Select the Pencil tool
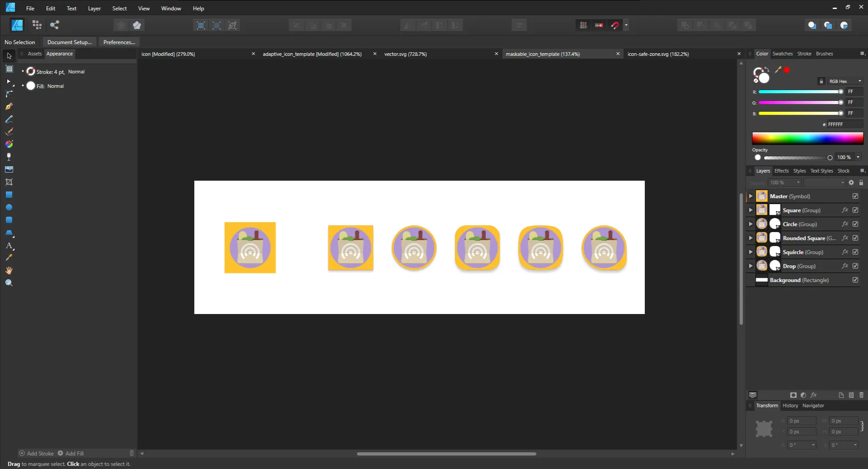868x469 pixels. (x=9, y=119)
